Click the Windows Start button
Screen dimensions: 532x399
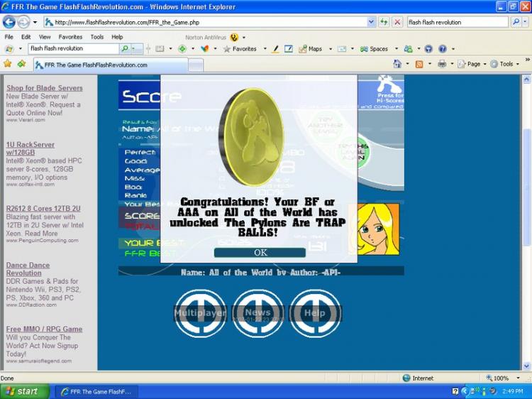coord(24,391)
